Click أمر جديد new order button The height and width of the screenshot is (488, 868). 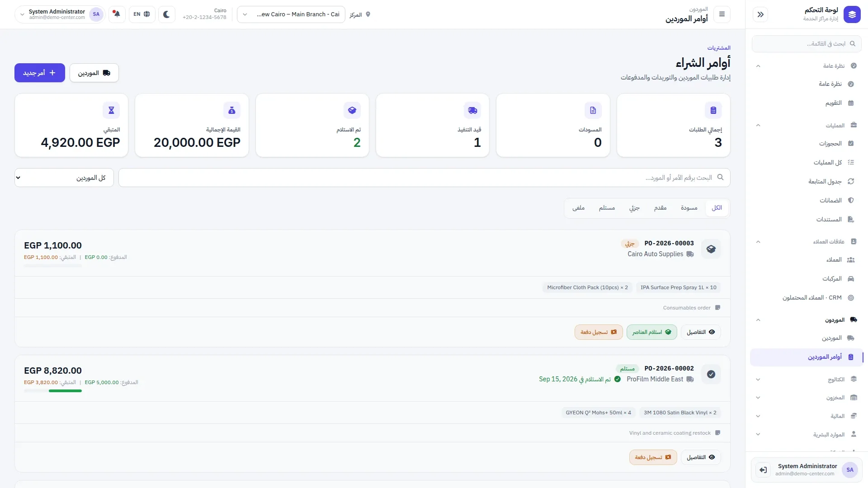coord(40,73)
